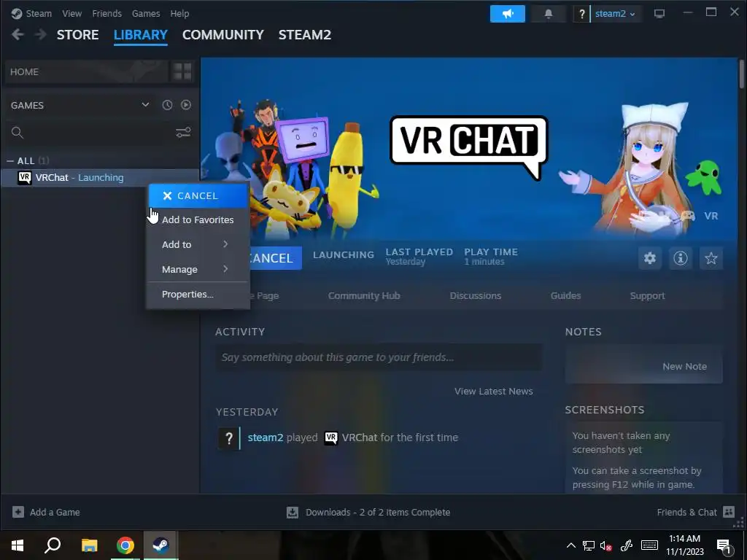
Task: Expand the steam2 account dropdown
Action: (614, 14)
